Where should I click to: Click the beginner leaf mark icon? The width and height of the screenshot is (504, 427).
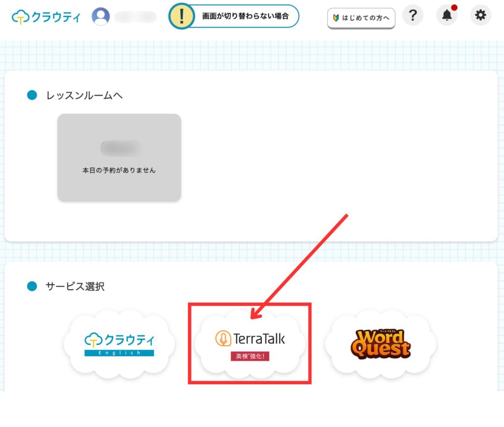[336, 18]
